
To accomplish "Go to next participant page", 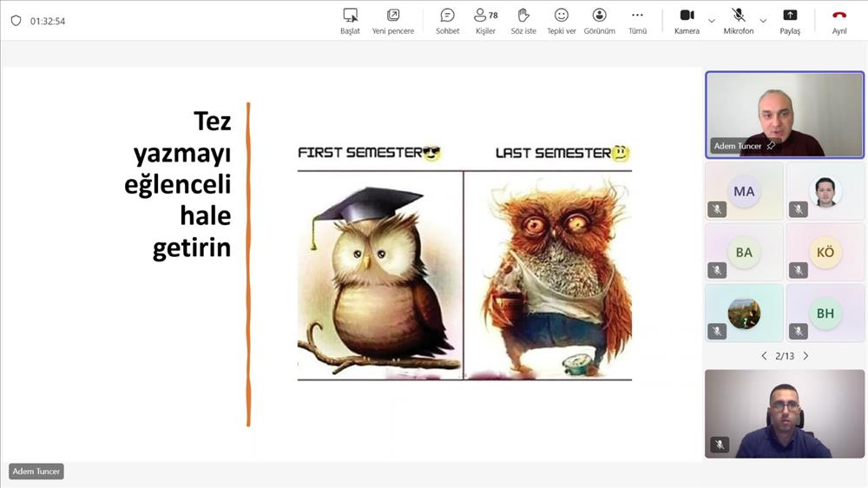I will (806, 356).
